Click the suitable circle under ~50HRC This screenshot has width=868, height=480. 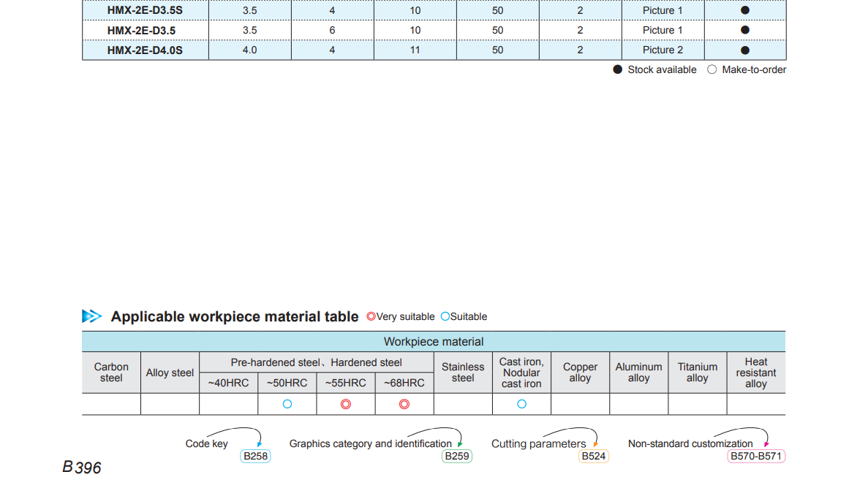pos(287,404)
